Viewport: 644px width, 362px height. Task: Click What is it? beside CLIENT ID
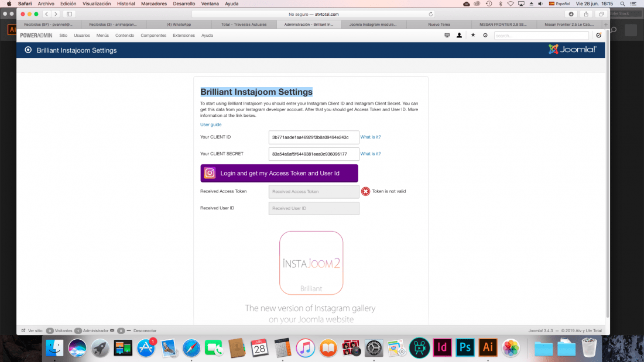click(x=371, y=137)
